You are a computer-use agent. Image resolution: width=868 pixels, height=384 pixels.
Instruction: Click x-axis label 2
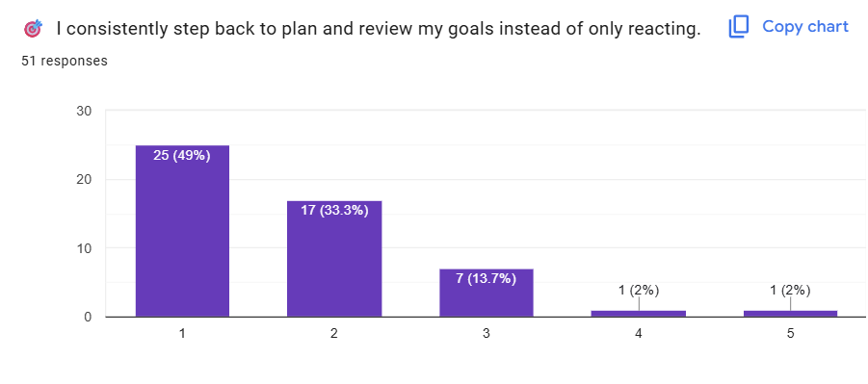(334, 334)
